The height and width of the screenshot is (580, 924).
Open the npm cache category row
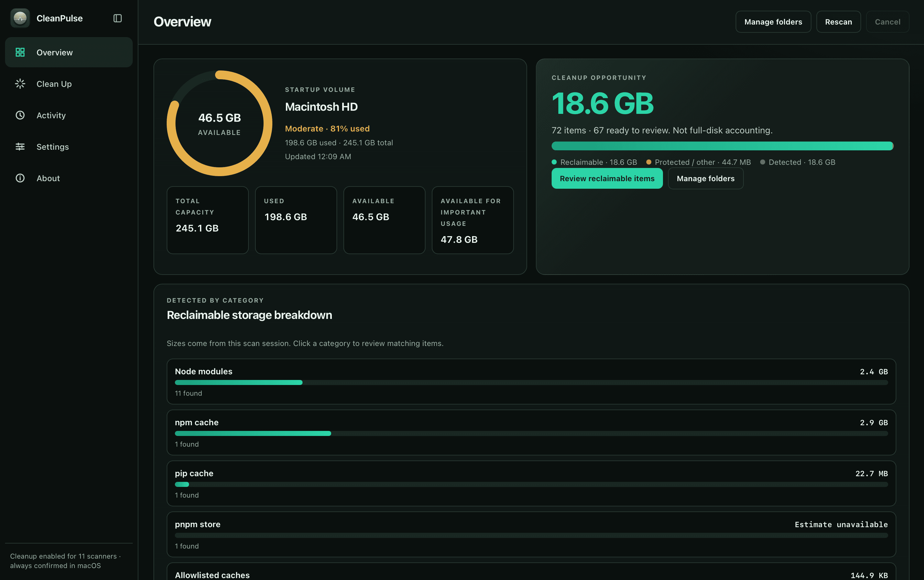[x=531, y=432]
